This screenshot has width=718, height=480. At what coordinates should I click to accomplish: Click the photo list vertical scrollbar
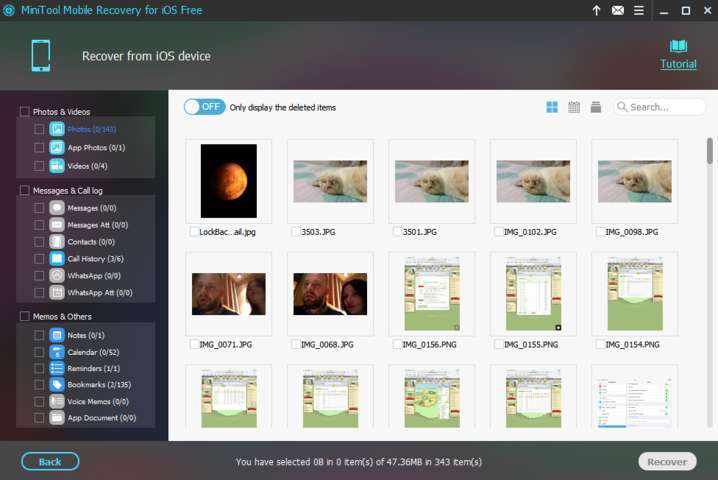tap(709, 151)
